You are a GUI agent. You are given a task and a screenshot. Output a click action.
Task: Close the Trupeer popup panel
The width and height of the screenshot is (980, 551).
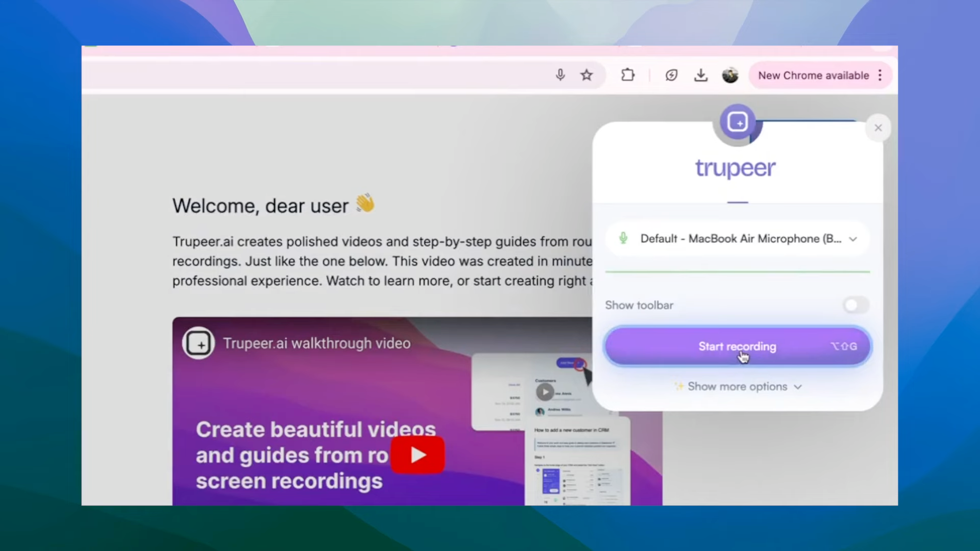pos(878,128)
